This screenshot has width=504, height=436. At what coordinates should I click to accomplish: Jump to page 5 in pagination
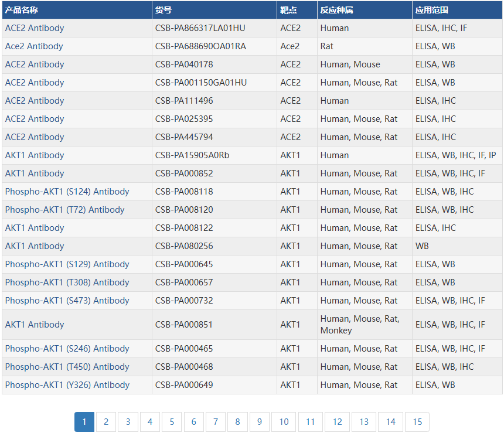pos(172,422)
